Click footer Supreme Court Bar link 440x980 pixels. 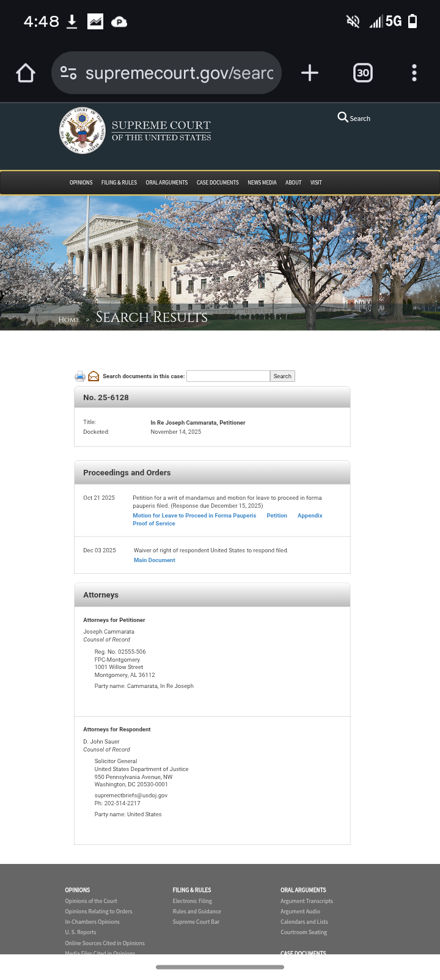[x=196, y=922]
